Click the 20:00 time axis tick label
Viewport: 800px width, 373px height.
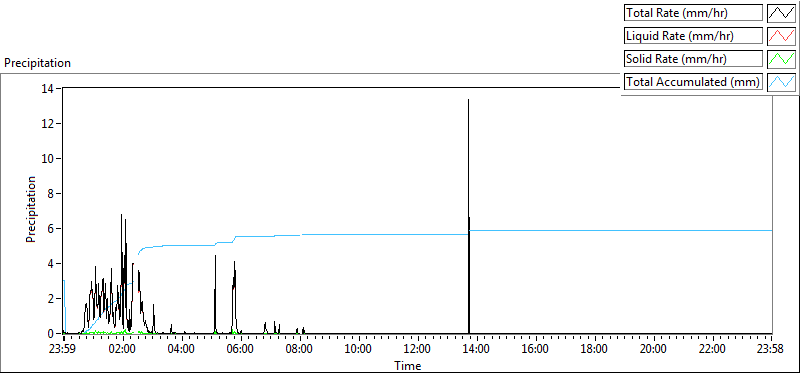(x=654, y=350)
